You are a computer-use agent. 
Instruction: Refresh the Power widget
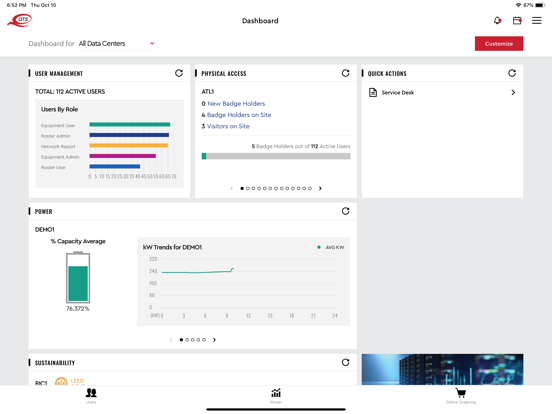coord(345,211)
